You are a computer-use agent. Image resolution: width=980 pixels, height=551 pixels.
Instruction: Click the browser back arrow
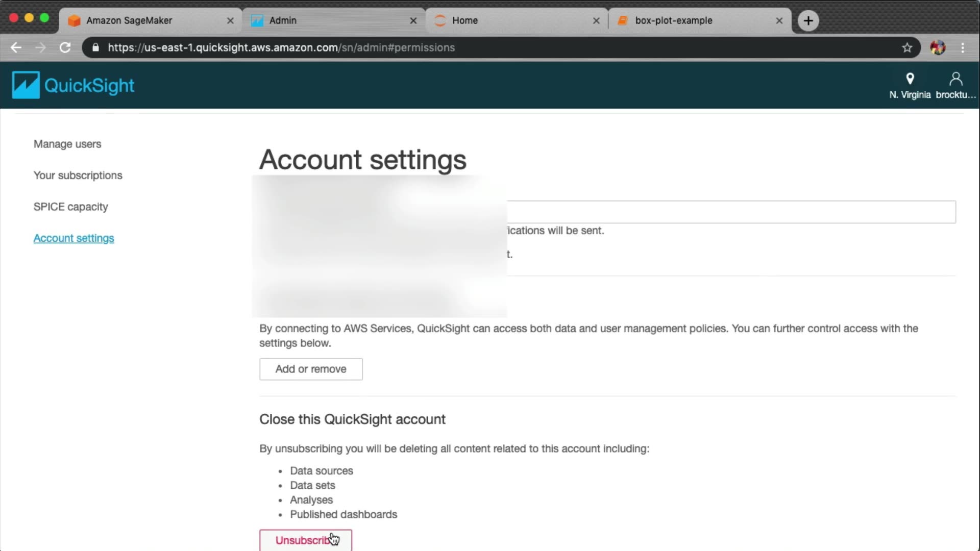coord(16,47)
